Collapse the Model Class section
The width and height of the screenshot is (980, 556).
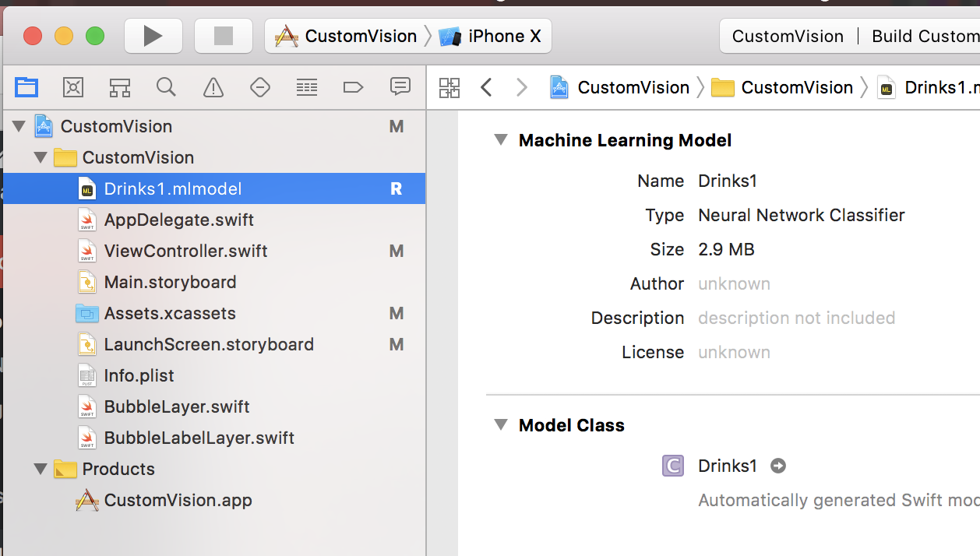point(501,425)
